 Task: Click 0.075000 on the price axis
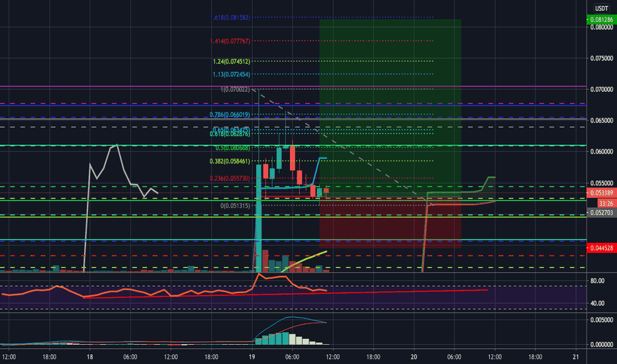coord(602,58)
